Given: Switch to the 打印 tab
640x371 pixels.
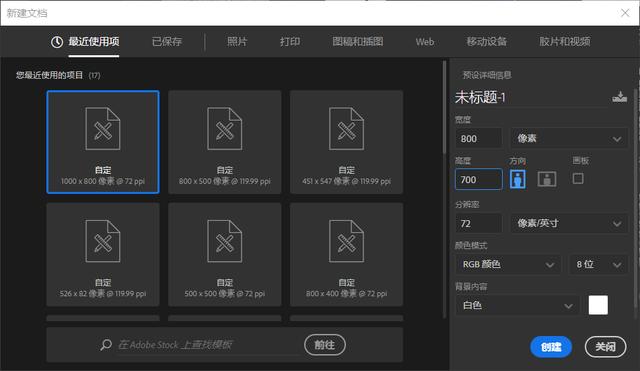Looking at the screenshot, I should [x=290, y=42].
